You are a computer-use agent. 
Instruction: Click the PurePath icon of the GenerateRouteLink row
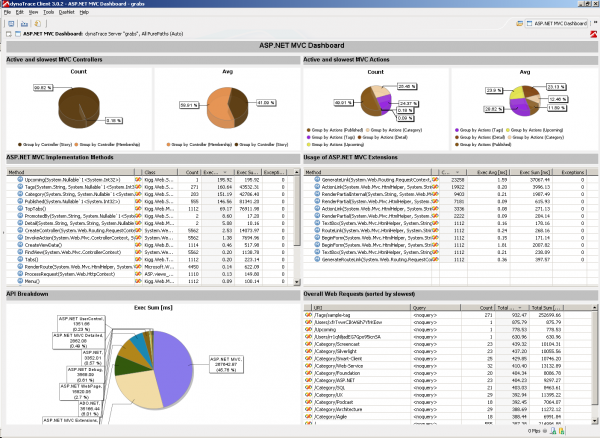pos(435,259)
